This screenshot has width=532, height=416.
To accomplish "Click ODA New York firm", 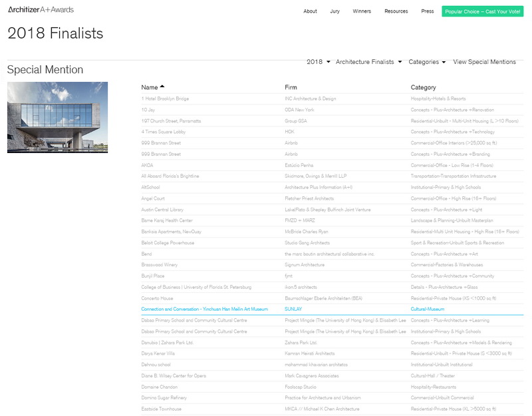I will click(299, 110).
